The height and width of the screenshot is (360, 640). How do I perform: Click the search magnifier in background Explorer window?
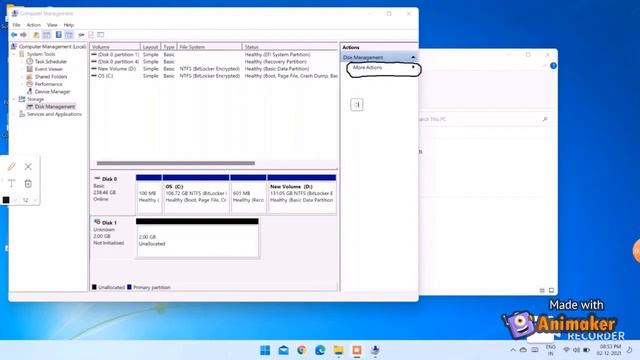[545, 119]
